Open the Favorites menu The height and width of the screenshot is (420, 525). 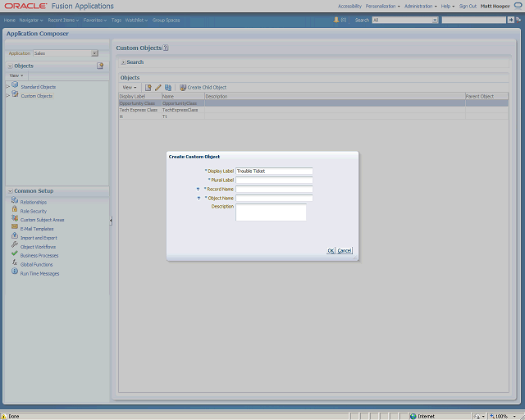point(95,20)
